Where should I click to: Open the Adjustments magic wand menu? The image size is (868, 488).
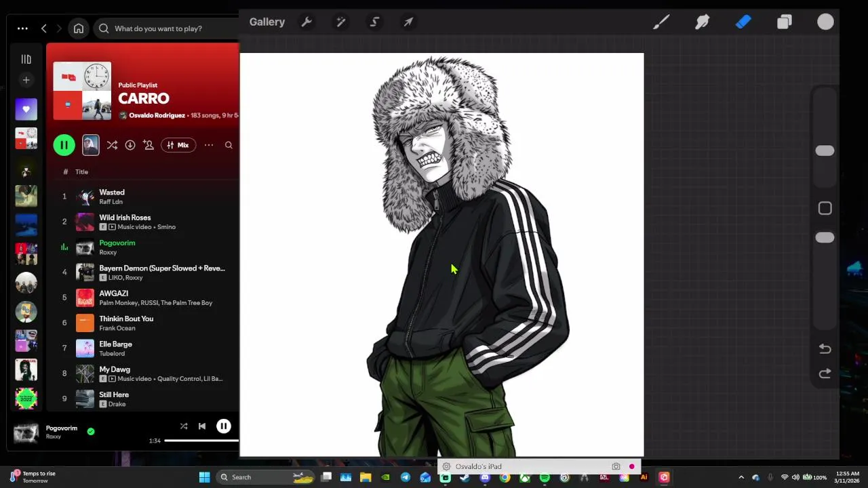coord(341,22)
